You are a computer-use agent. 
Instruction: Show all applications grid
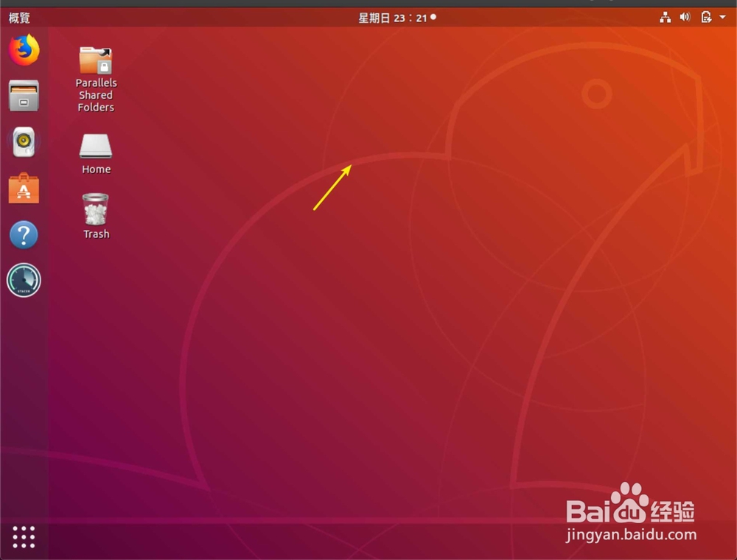24,537
